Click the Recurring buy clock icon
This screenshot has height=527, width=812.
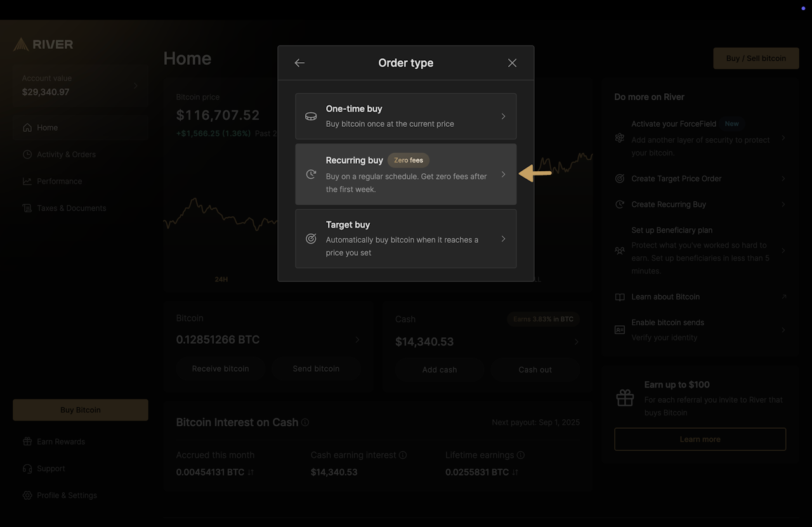point(311,174)
